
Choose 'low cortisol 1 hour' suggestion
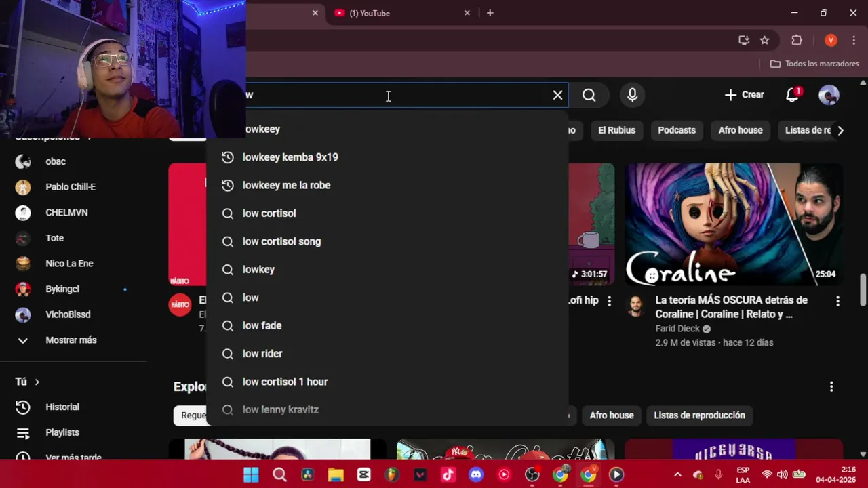pos(387,382)
